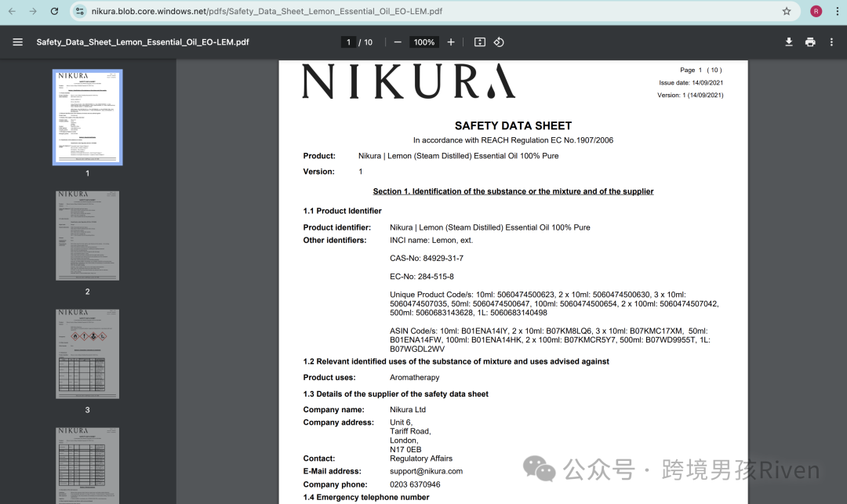
Task: Rotate the PDF counterclockwise
Action: 499,42
